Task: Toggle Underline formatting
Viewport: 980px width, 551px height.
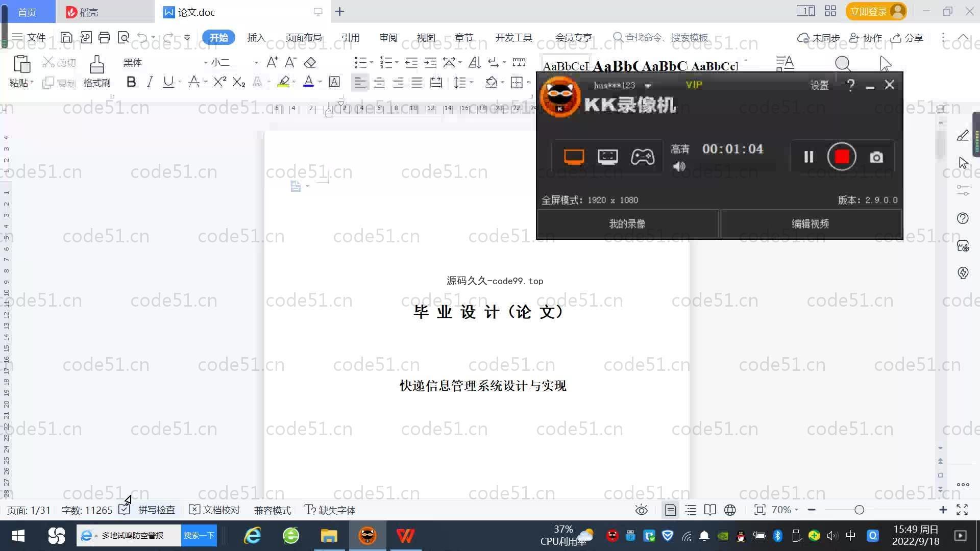Action: 168,82
